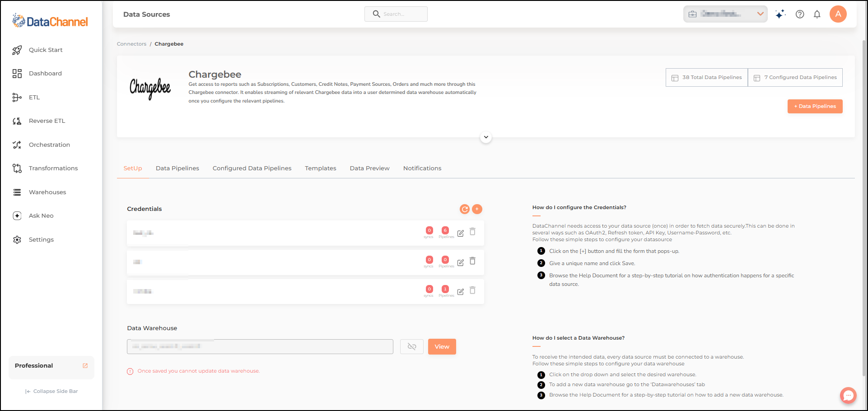Open Transformations in the sidebar

pos(53,168)
